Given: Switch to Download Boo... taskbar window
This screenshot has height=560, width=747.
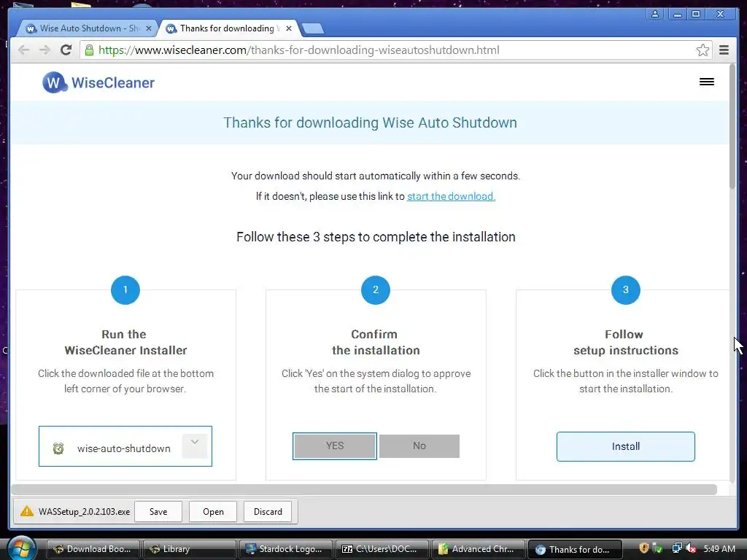Looking at the screenshot, I should coord(94,549).
